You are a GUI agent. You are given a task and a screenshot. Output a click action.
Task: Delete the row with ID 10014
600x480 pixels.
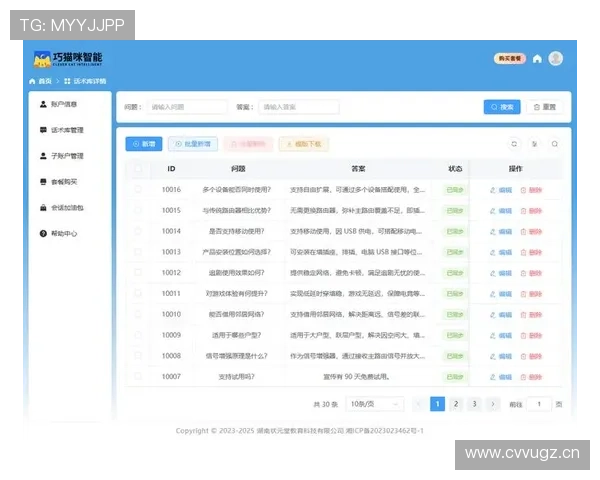[x=531, y=232]
